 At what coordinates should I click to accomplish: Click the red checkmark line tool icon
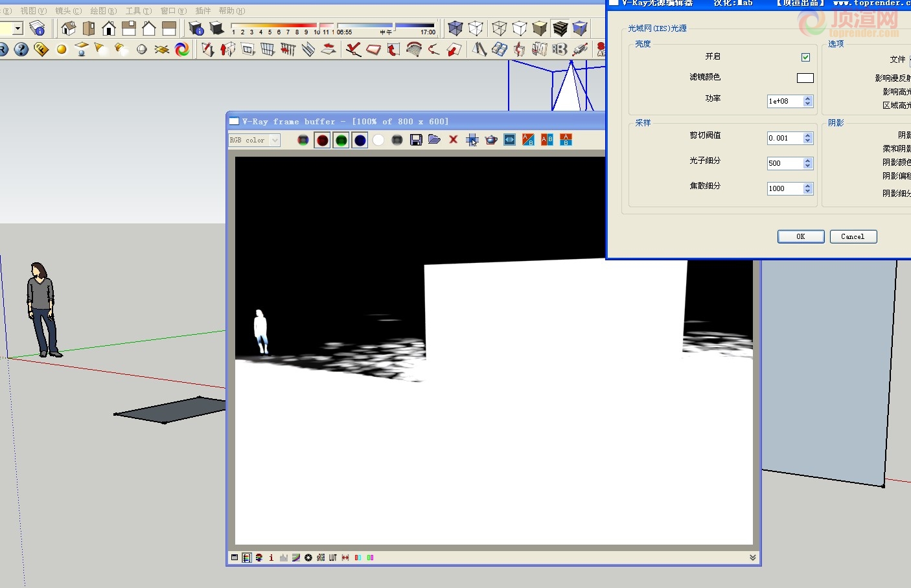pos(353,49)
